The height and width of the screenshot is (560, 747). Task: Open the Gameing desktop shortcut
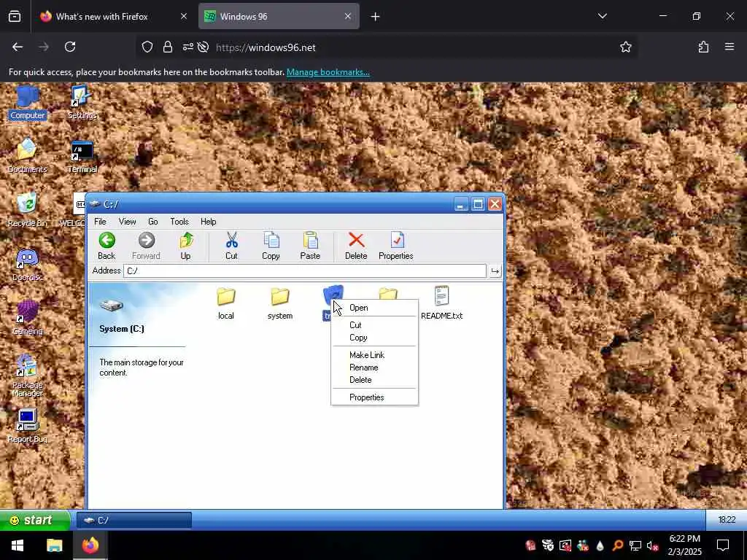pyautogui.click(x=28, y=318)
